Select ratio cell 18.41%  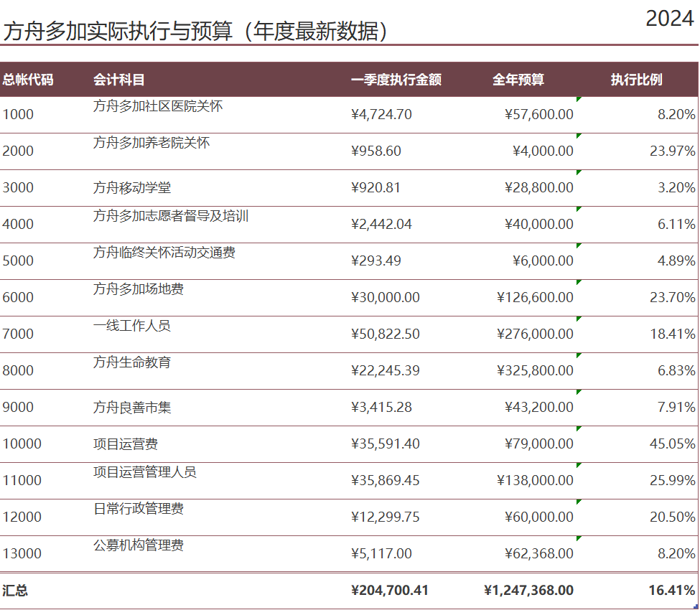click(x=672, y=334)
